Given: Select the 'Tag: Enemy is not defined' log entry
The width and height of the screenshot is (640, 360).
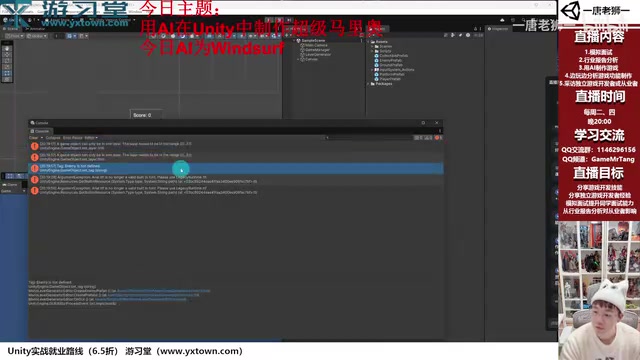Looking at the screenshot, I should click(236, 168).
